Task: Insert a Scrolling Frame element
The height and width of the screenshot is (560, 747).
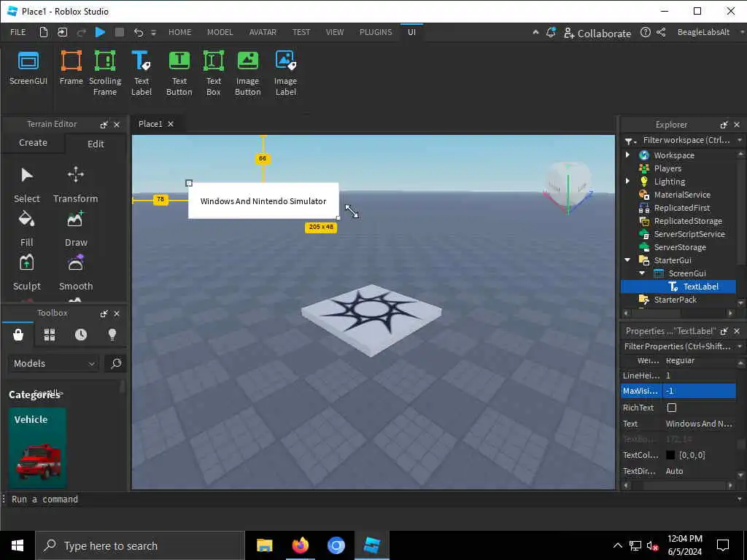Action: [105, 74]
